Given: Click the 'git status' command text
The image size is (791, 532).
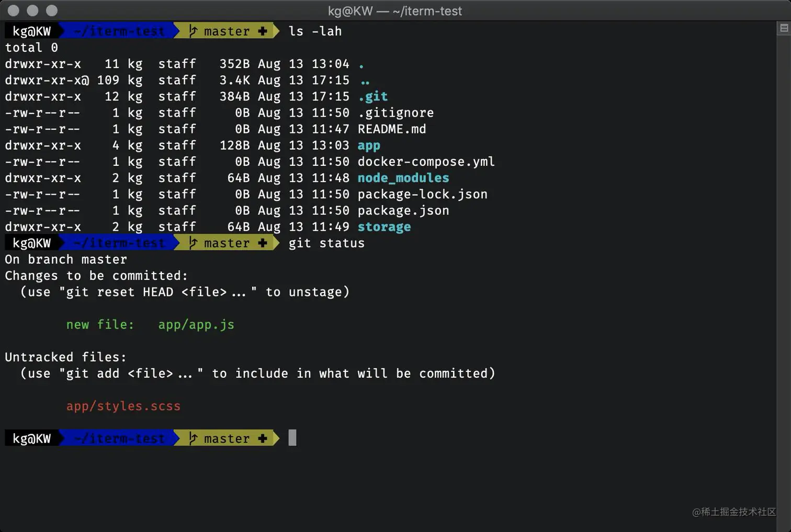Looking at the screenshot, I should pos(326,243).
